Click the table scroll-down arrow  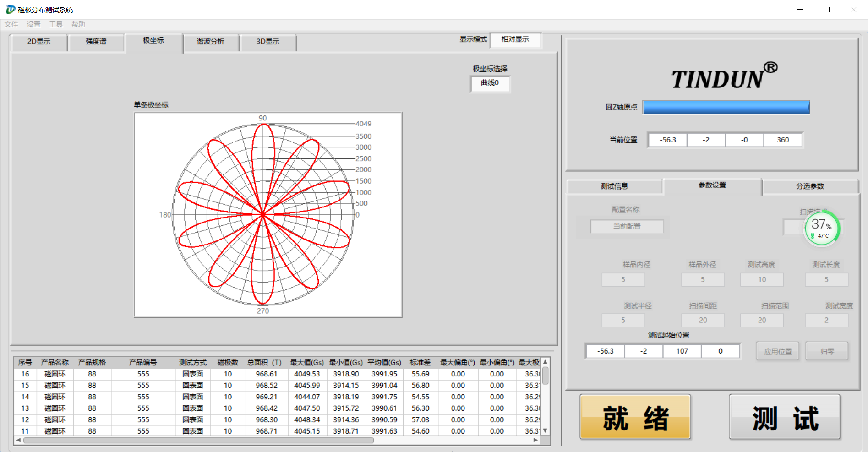tap(545, 430)
